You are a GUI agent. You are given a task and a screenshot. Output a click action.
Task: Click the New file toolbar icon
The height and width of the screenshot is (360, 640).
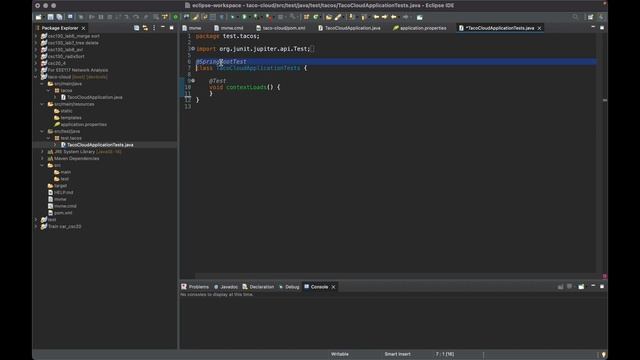(x=39, y=17)
